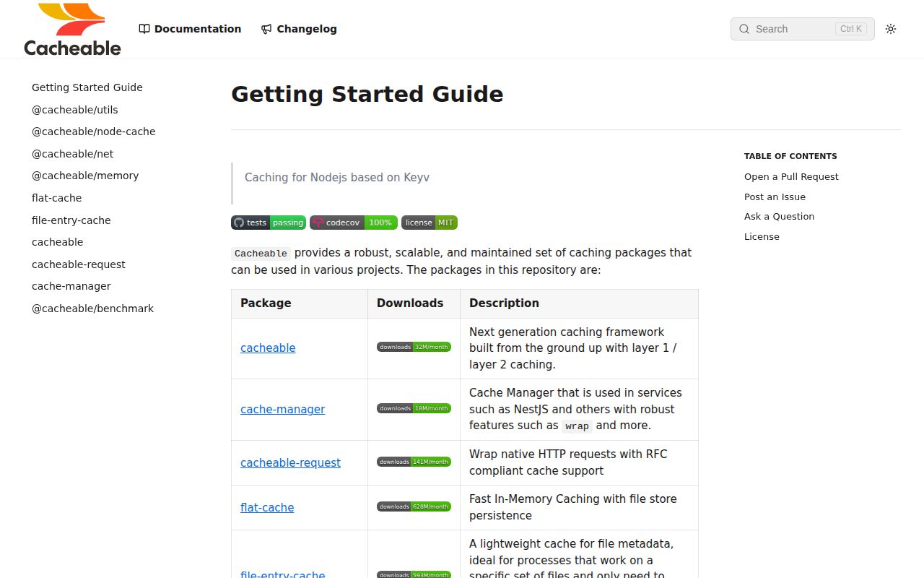Click the Ctrl K shortcut hint
The image size is (924, 578).
[x=851, y=29]
